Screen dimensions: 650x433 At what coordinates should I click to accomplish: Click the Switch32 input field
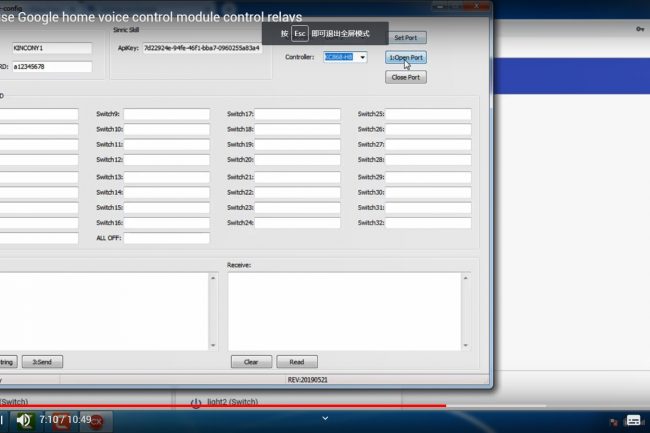point(428,223)
